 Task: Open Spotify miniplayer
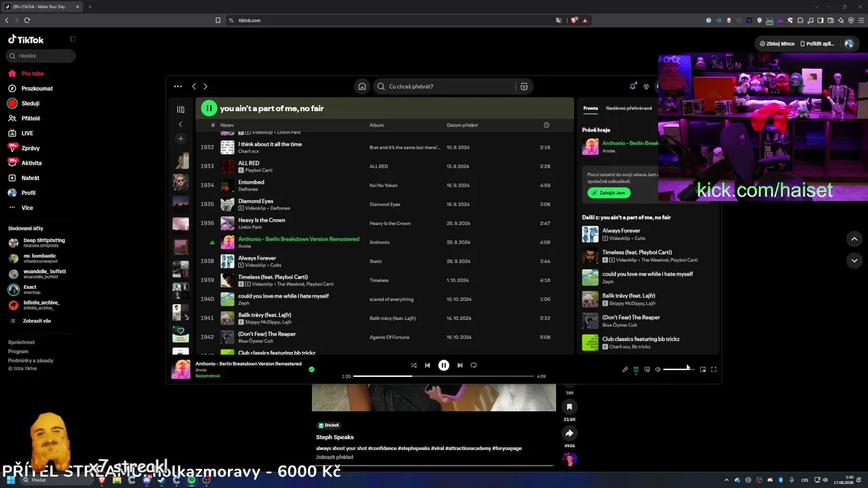(x=703, y=369)
